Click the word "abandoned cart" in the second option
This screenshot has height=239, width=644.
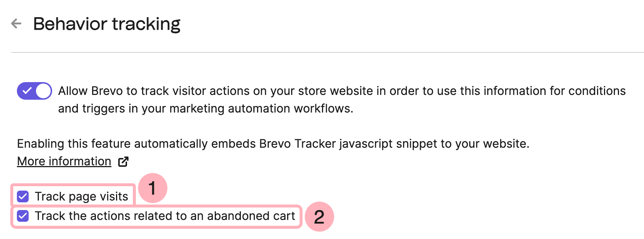(x=251, y=216)
